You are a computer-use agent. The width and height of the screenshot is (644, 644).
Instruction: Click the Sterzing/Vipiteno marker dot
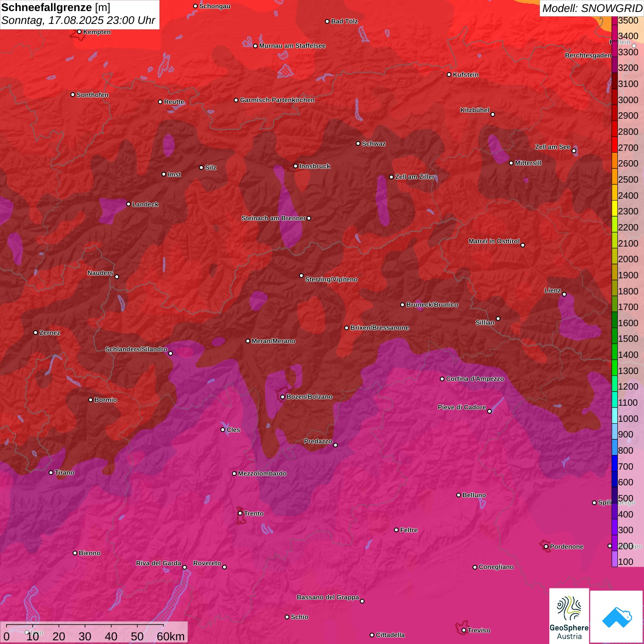[x=301, y=276]
